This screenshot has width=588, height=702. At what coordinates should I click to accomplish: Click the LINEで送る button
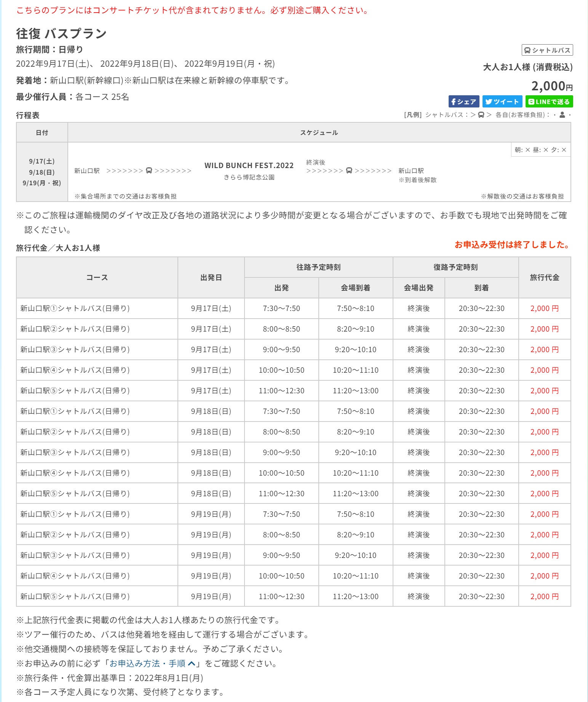point(549,102)
